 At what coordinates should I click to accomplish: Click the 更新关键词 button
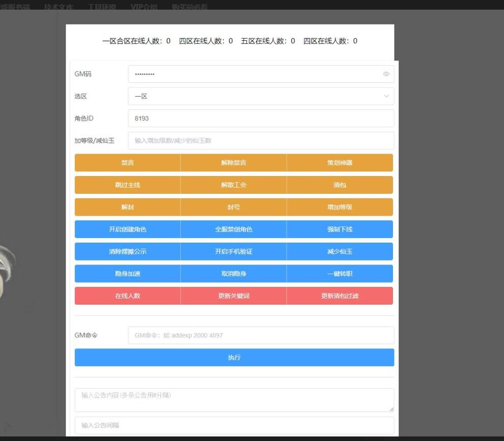coord(234,296)
